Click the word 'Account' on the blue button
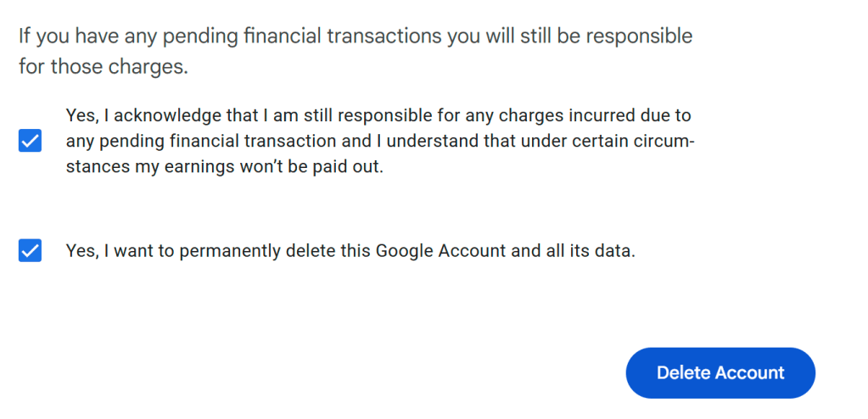Viewport: 868px width, 419px height. coord(749,373)
